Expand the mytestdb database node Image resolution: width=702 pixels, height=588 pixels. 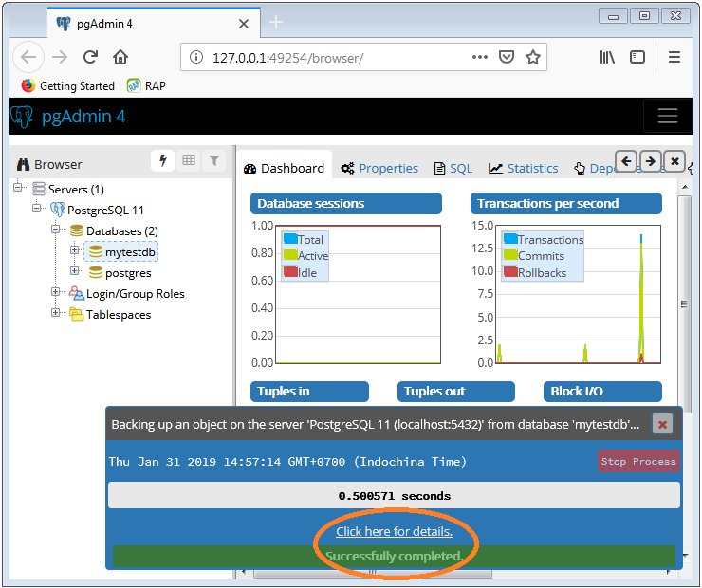pos(75,249)
